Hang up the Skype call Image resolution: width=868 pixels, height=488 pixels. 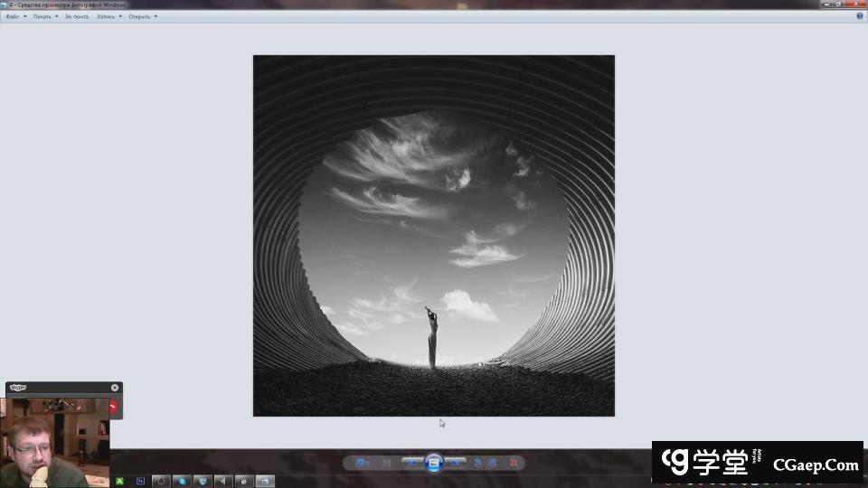pos(113,408)
